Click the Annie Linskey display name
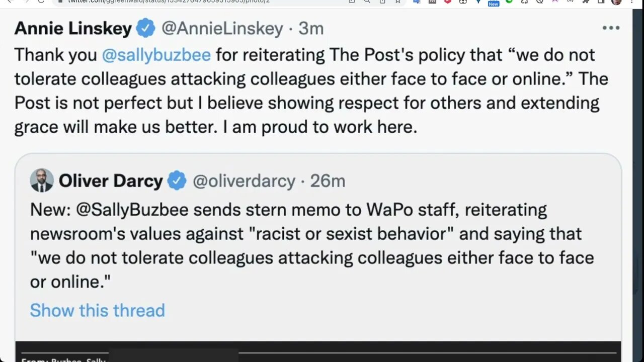Screen dimensions: 644x362 coord(73,29)
